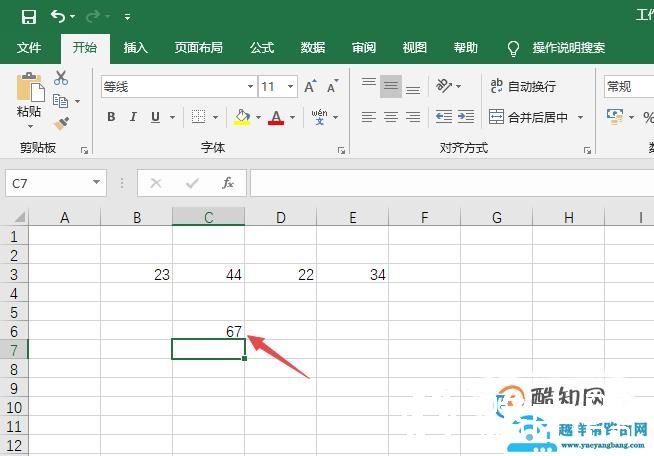654x456 pixels.
Task: Click the Align Left icon
Action: (369, 117)
